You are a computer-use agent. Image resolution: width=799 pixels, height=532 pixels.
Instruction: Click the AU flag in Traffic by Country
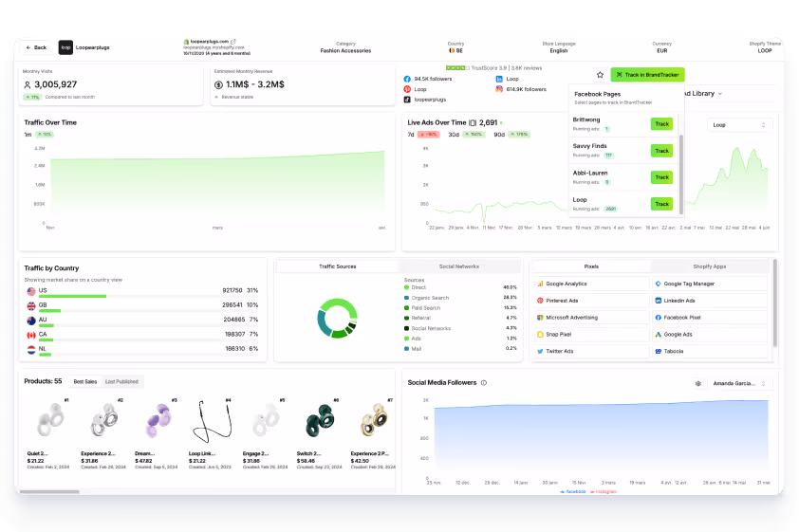point(31,321)
